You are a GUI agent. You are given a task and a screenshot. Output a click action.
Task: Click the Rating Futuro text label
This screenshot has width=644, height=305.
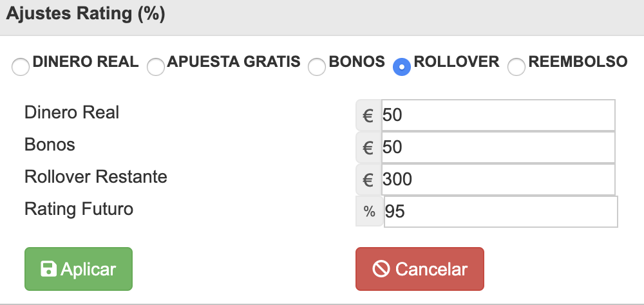click(79, 209)
